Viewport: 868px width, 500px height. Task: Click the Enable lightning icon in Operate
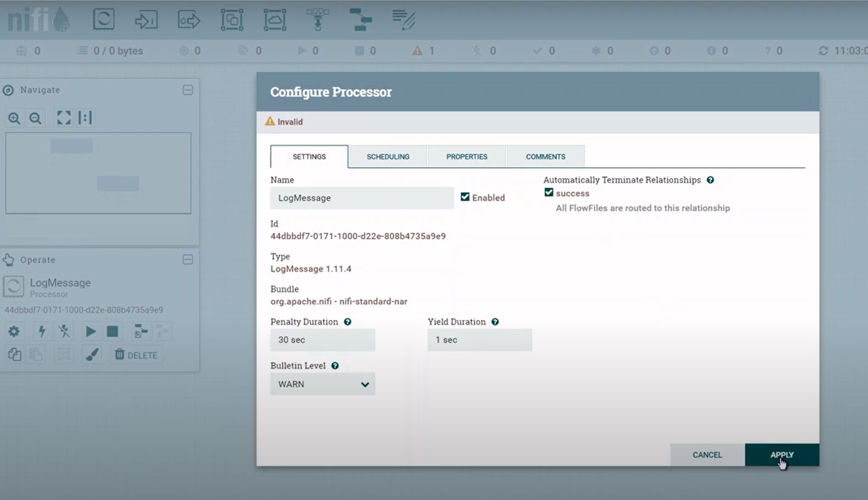click(41, 331)
